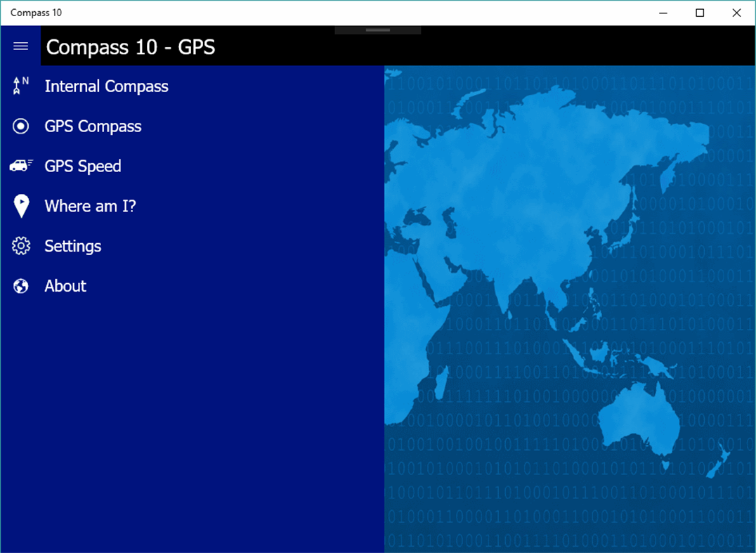Minimize the Compass 10 window

click(663, 13)
